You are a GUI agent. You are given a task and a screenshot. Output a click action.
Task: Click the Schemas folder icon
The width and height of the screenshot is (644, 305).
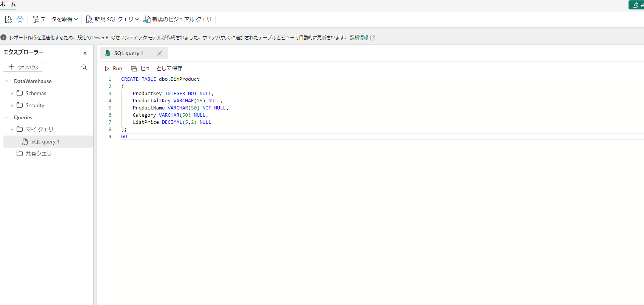20,93
